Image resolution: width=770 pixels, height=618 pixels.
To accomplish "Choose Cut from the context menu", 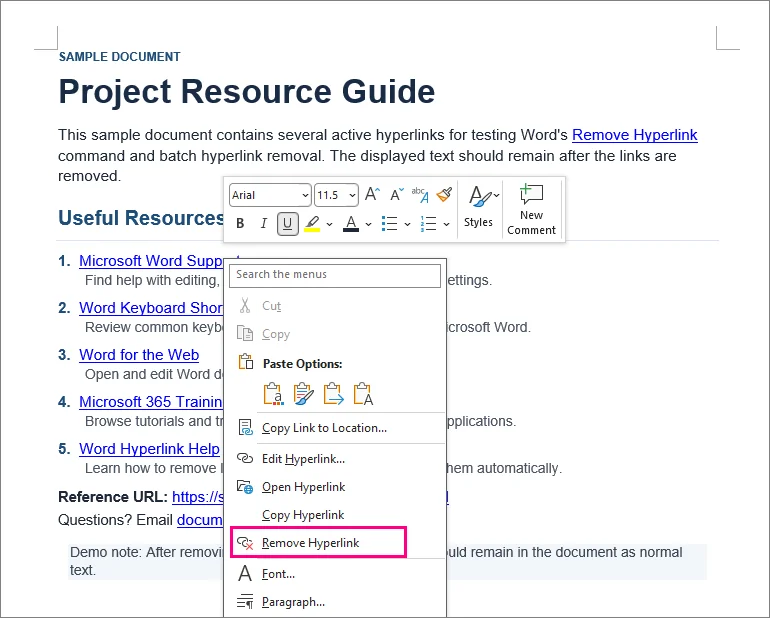I will [x=336, y=306].
